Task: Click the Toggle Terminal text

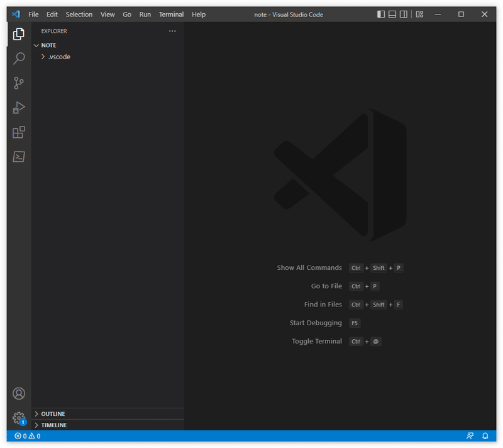Action: [317, 341]
